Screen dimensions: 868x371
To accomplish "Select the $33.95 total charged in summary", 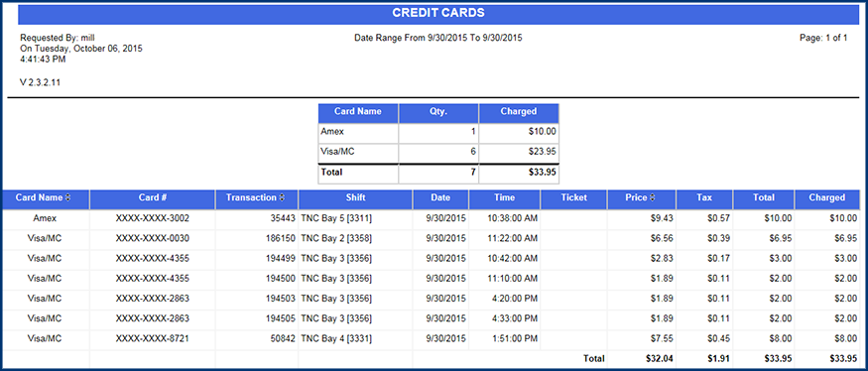I will point(543,173).
